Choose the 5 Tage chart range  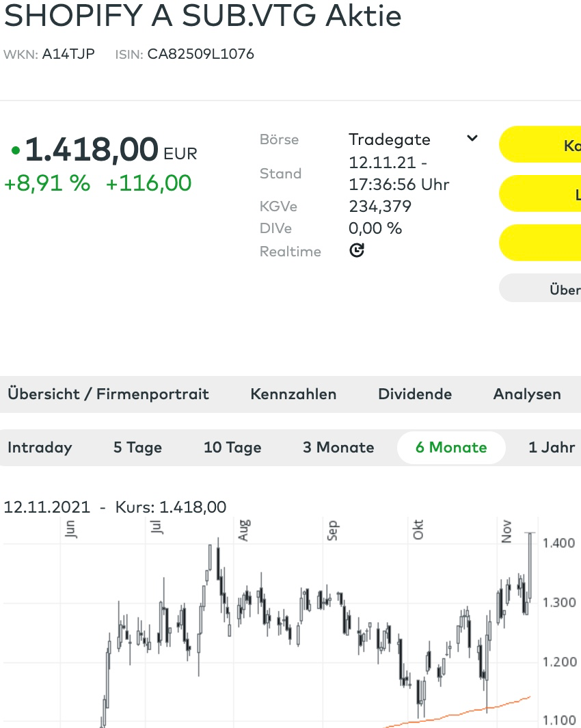click(137, 448)
